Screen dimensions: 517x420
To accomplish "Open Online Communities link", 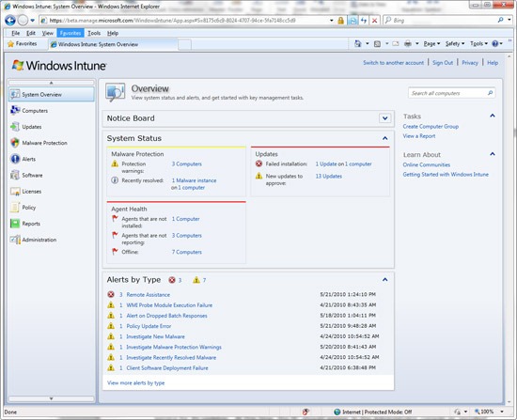I will (427, 164).
